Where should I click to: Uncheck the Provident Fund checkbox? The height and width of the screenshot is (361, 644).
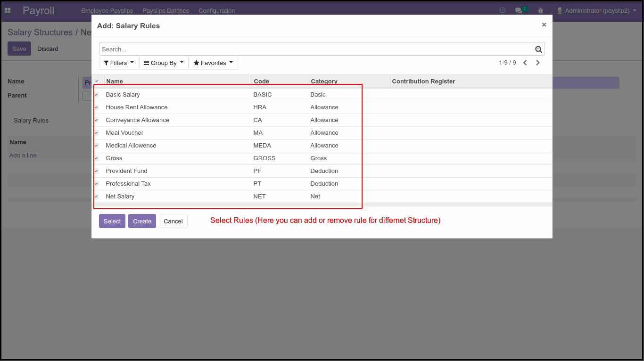point(97,171)
